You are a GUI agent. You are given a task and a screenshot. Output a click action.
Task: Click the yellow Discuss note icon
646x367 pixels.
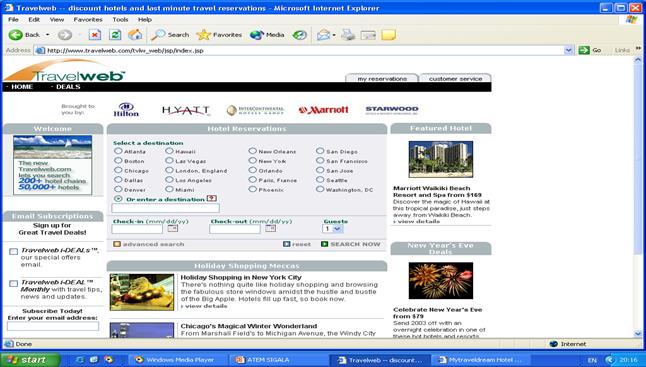click(389, 35)
